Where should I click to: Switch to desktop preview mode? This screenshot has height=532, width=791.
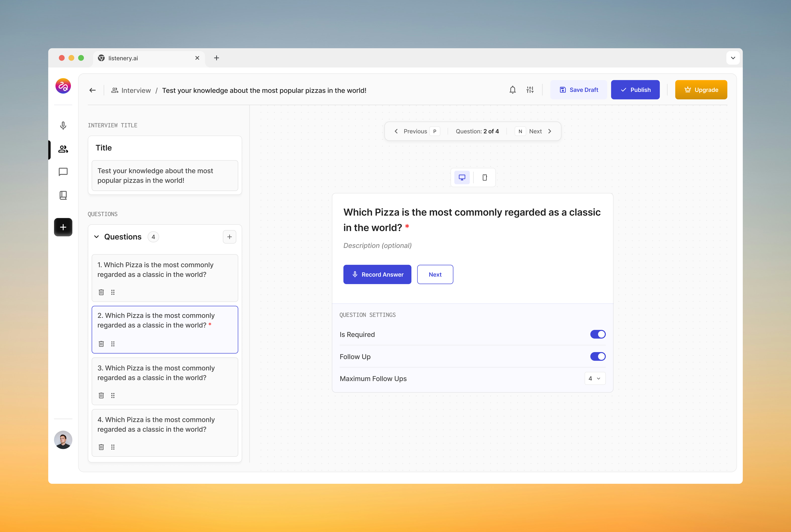tap(462, 177)
